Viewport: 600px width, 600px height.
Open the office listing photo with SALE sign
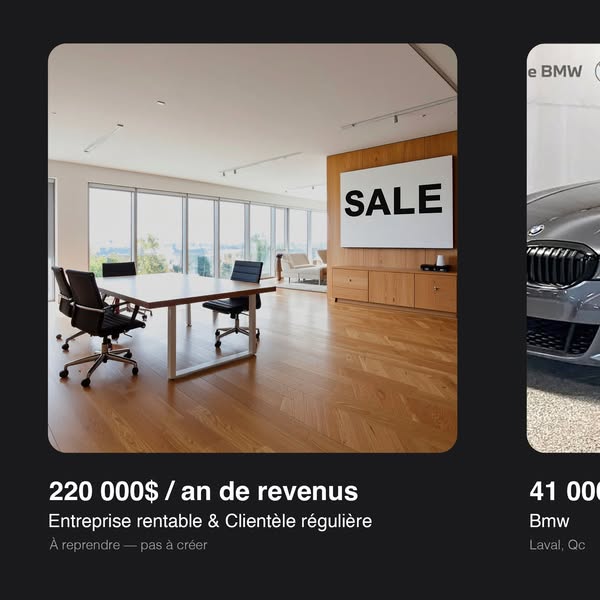[x=253, y=248]
